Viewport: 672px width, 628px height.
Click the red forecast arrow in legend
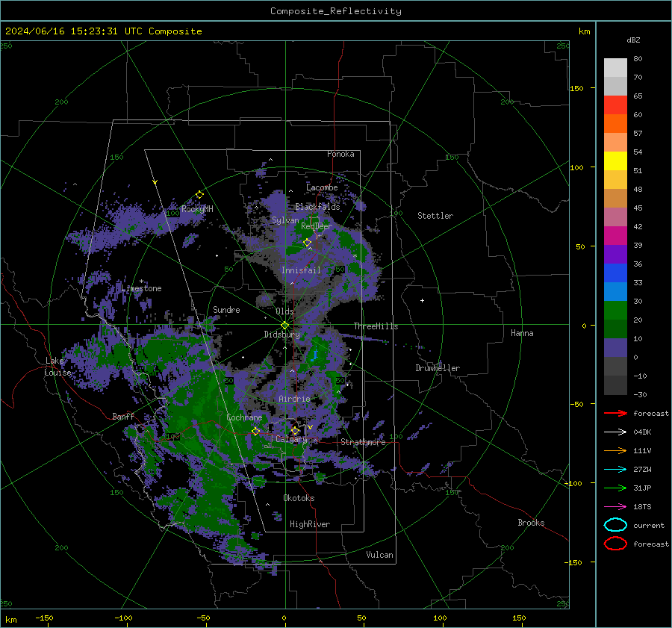(615, 413)
